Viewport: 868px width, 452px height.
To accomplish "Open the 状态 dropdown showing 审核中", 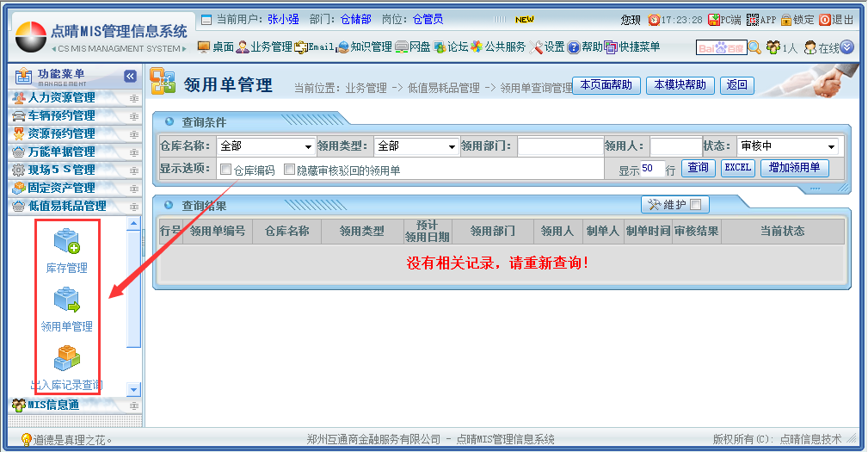I will (x=787, y=146).
